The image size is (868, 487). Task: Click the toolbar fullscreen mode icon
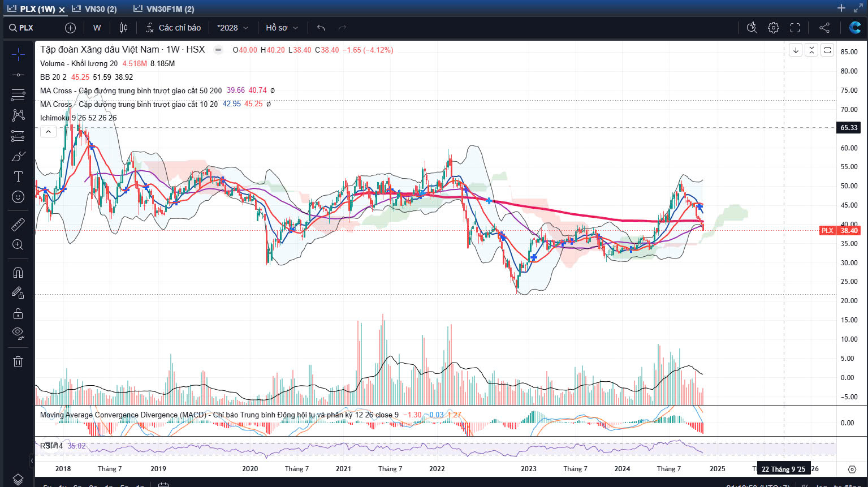coord(795,28)
